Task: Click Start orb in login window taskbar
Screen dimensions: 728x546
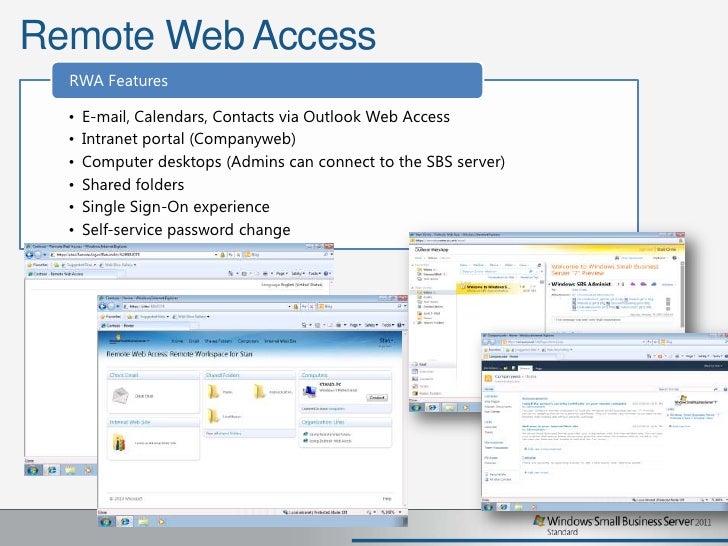Action: (x=32, y=470)
